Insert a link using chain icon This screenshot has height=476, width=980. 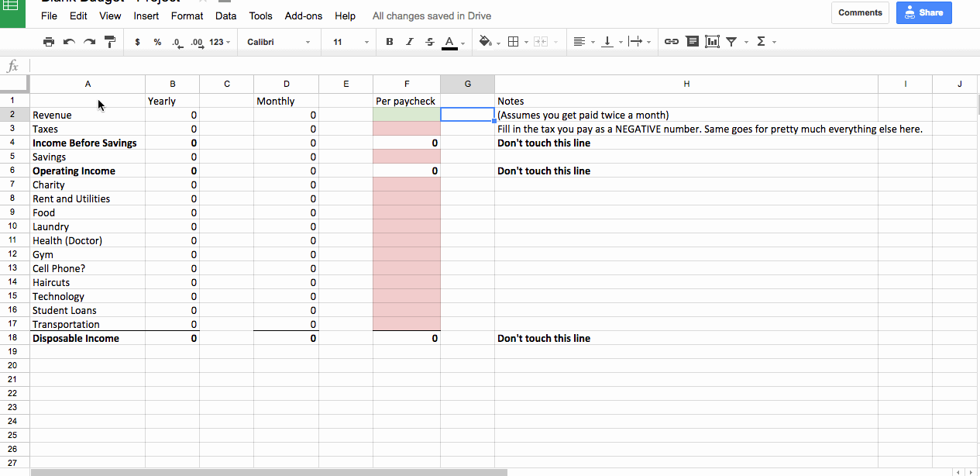tap(672, 42)
